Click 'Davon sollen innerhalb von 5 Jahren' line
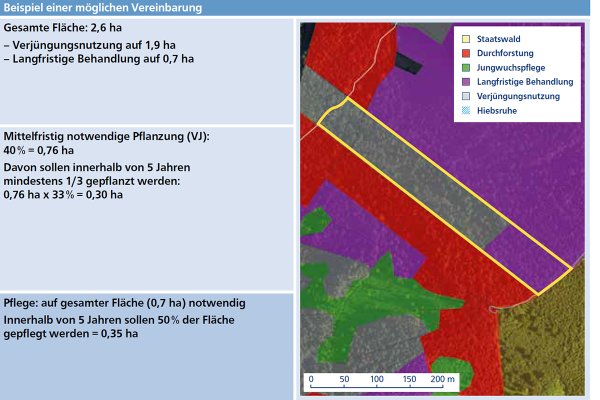Screen dimensions: 600x400 click(x=97, y=168)
